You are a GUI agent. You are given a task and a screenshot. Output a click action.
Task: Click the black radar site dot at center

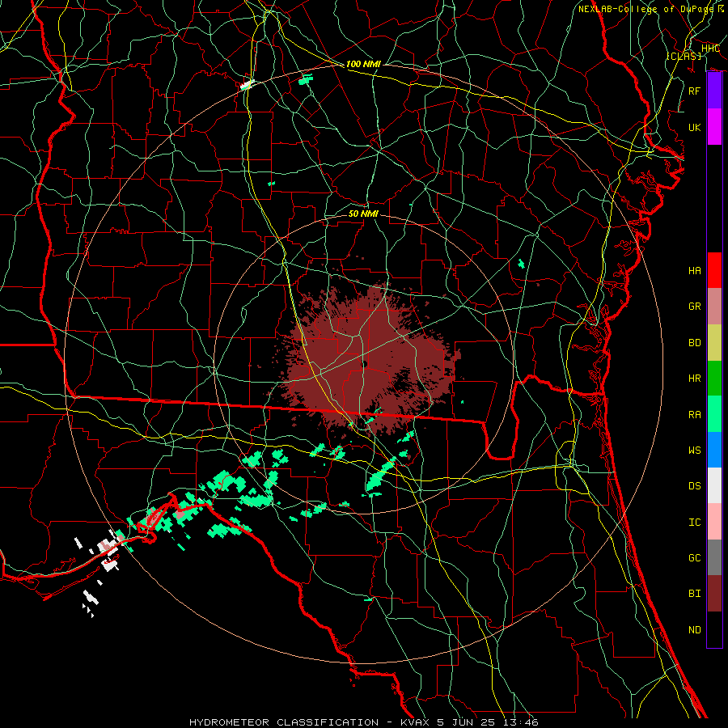click(365, 364)
